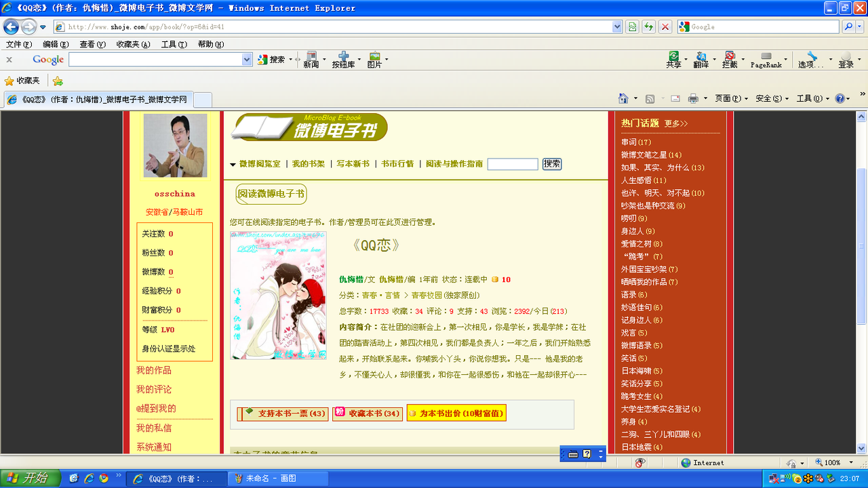The height and width of the screenshot is (488, 868).
Task: Click the blue help question-mark icon
Action: [840, 99]
